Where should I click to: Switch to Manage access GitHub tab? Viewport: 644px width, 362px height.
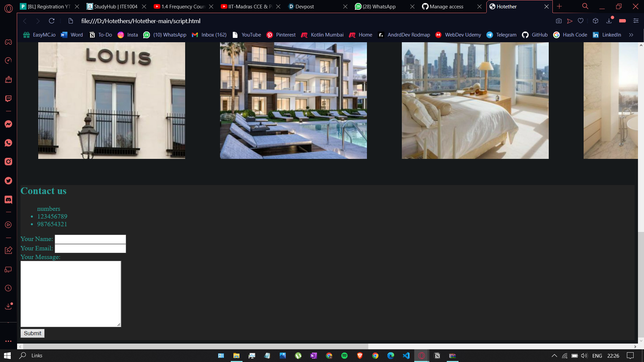pos(446,6)
